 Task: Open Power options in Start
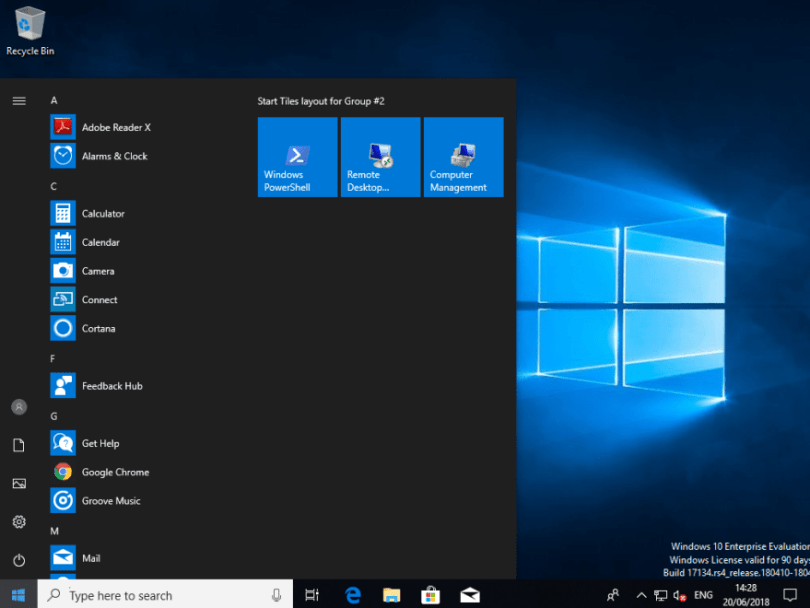[19, 560]
